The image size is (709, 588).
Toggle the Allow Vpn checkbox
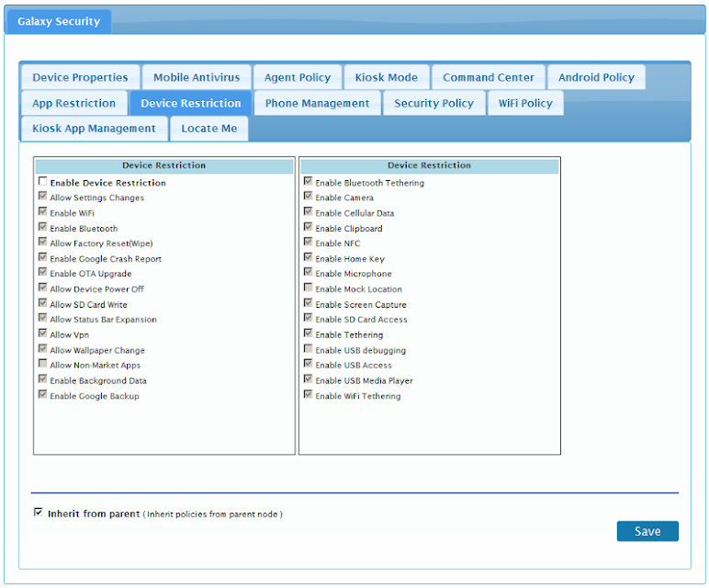tap(43, 333)
